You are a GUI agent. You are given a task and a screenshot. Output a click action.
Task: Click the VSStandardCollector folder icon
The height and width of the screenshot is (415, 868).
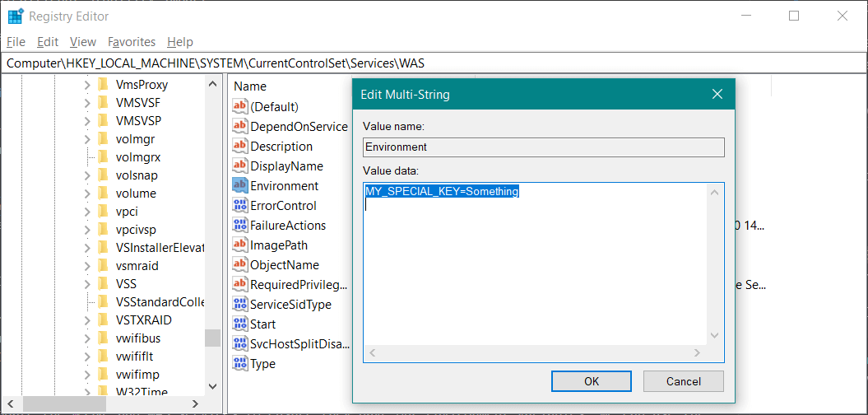tap(102, 302)
